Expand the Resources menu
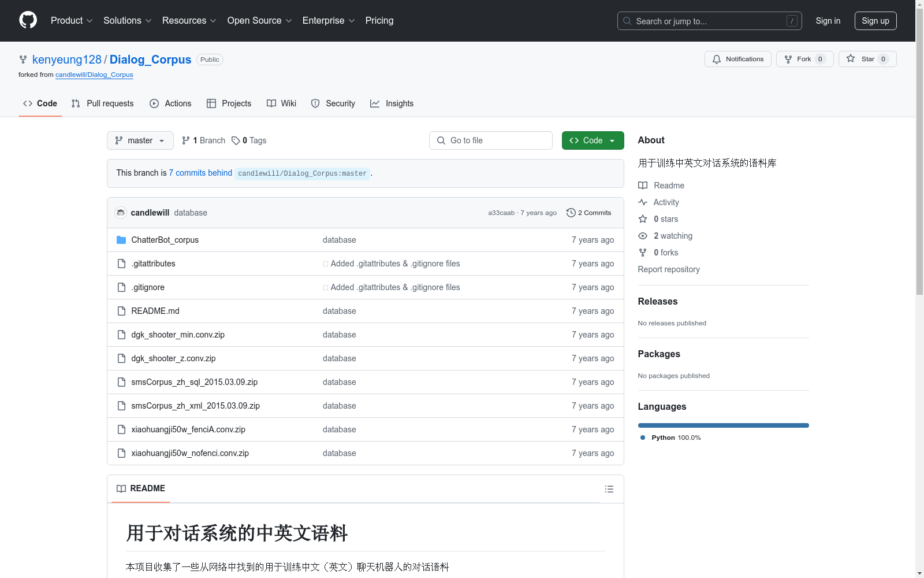 click(189, 21)
